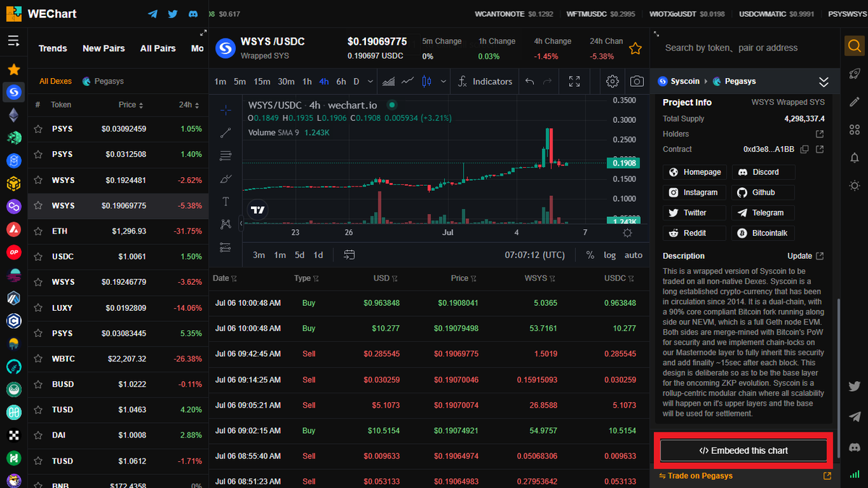Viewport: 868px width, 488px height.
Task: Select the trend line drawing tool
Action: click(x=226, y=132)
